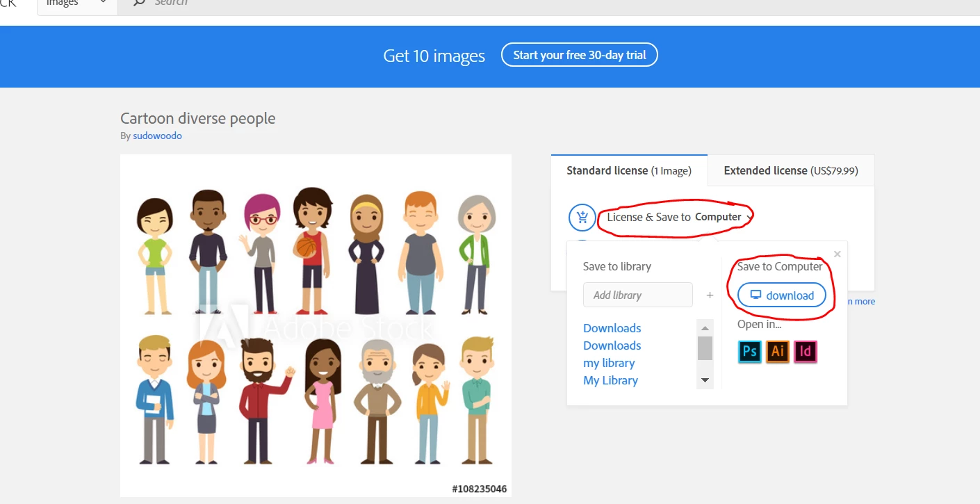Click the cartoon diverse people preview image
Image resolution: width=980 pixels, height=504 pixels.
coord(316,325)
